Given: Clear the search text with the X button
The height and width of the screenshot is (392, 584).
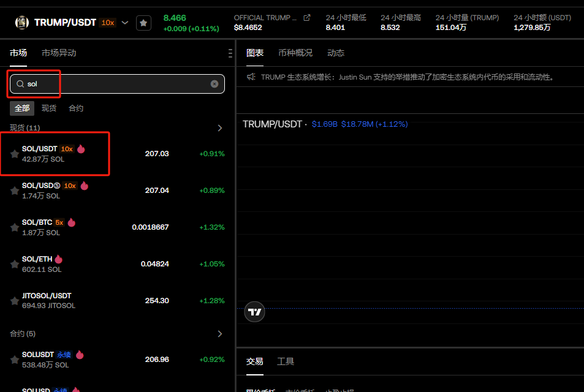Looking at the screenshot, I should (214, 84).
